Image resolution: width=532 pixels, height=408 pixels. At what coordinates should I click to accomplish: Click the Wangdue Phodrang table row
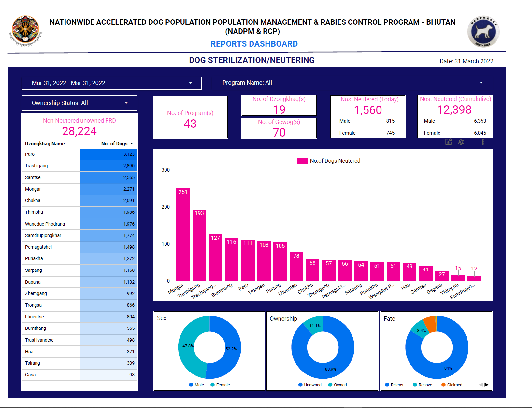pos(79,224)
